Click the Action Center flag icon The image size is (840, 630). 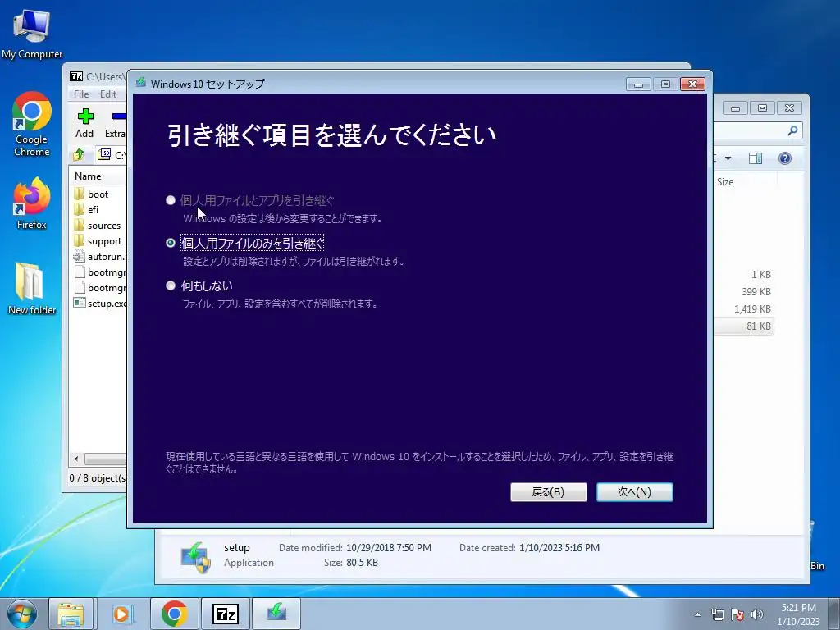pyautogui.click(x=737, y=614)
